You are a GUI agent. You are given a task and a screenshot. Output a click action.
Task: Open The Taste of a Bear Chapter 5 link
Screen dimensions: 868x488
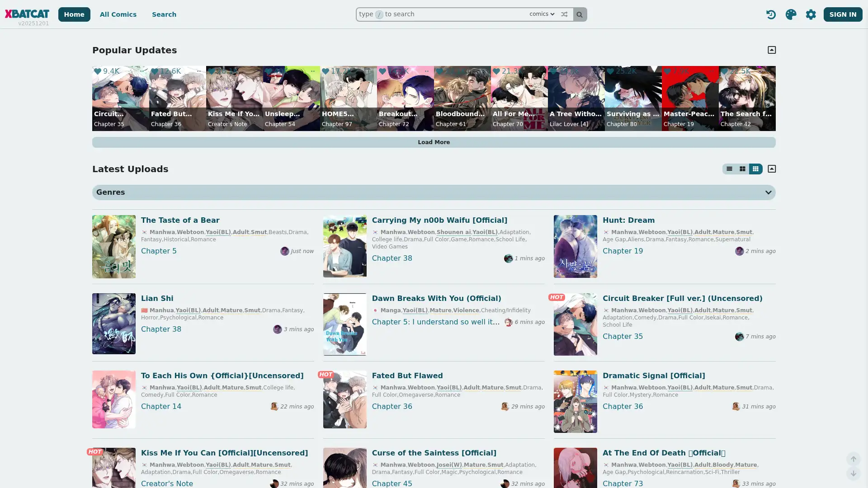(158, 251)
